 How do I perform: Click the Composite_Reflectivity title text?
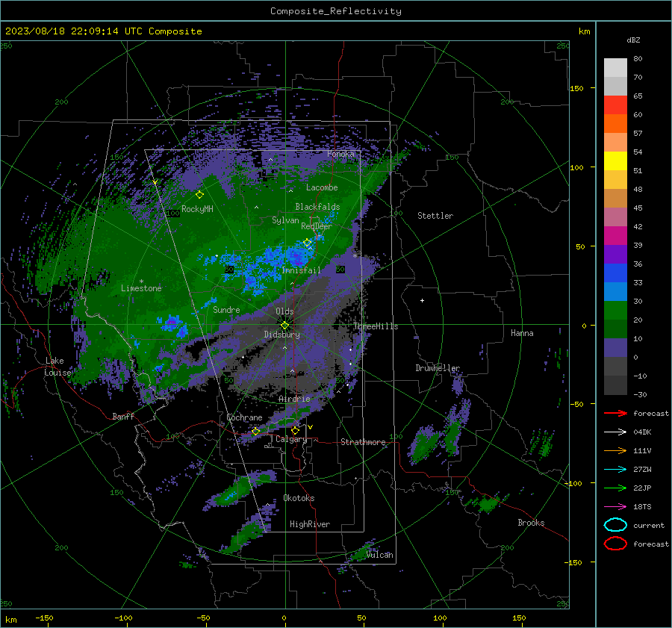pos(335,11)
